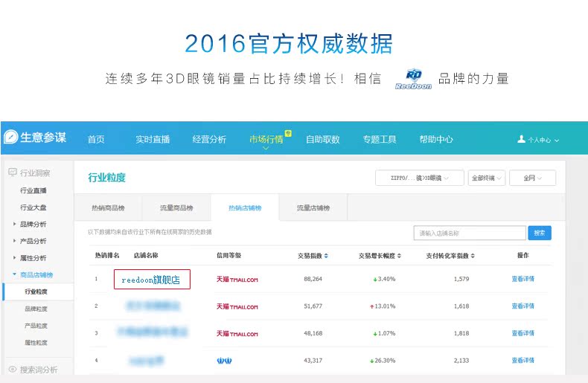Click the eye icon beside 搜索词分析
Screen dimensions: 588x383
click(13, 369)
